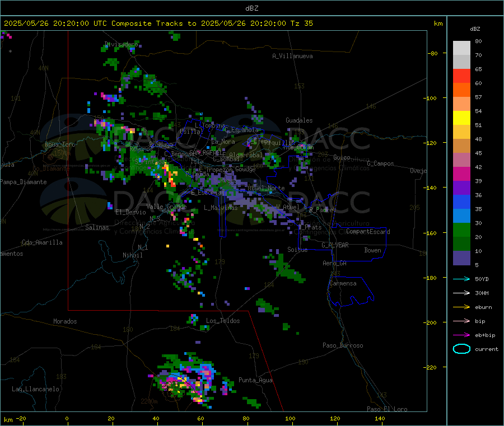The image size is (504, 426).
Task: Click the yellow eburn arrow icon
Action: tap(461, 307)
